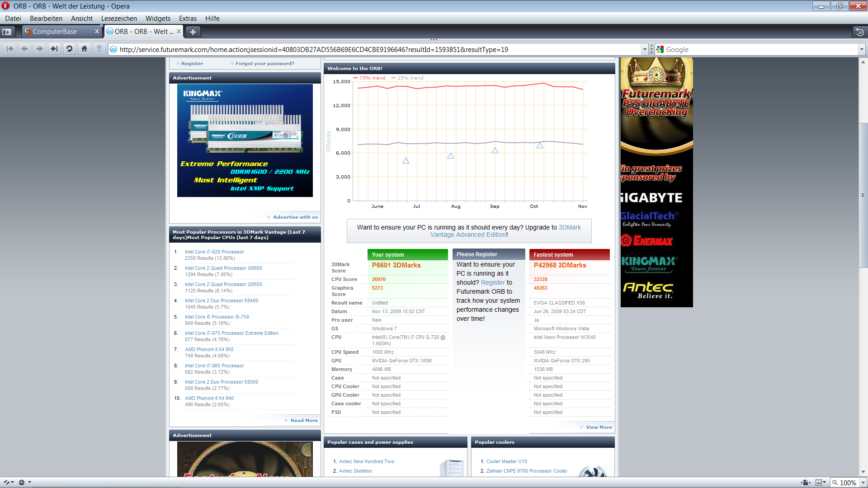Viewport: 868px width, 488px height.
Task: Click the Intel Core i7-920 Processor link
Action: [214, 252]
